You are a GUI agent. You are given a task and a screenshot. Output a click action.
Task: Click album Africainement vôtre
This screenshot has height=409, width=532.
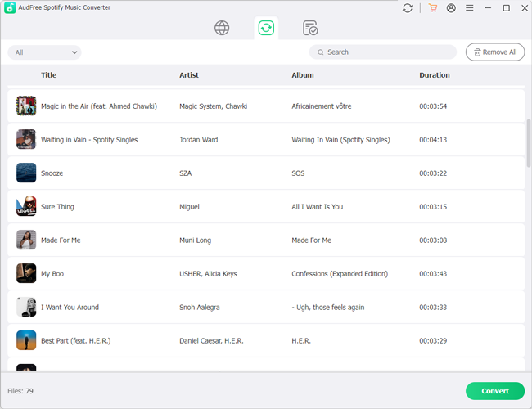[322, 106]
